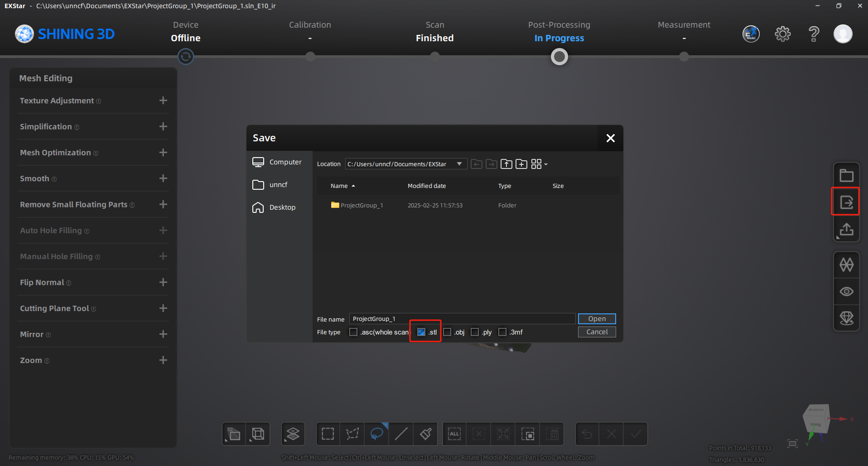Screen dimensions: 868x466
Task: Click the eye visibility icon in right sidebar
Action: 846,291
